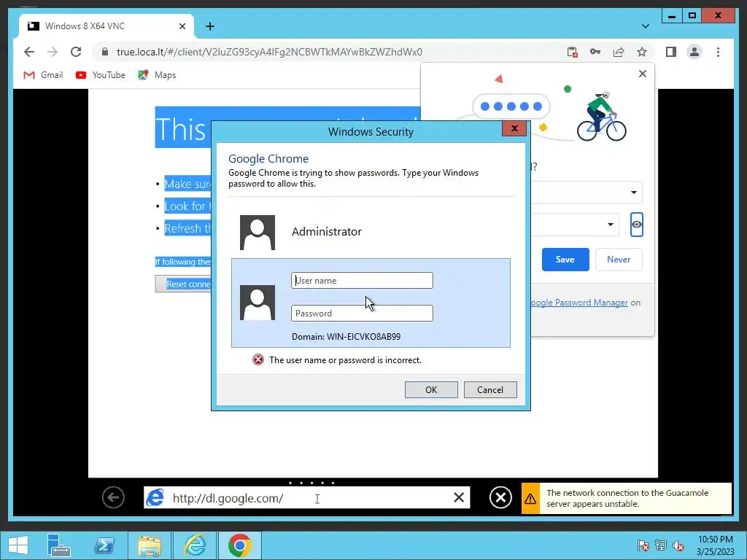Viewport: 747px width, 560px height.
Task: Click the Action Center flag tray icon
Action: coord(643,545)
